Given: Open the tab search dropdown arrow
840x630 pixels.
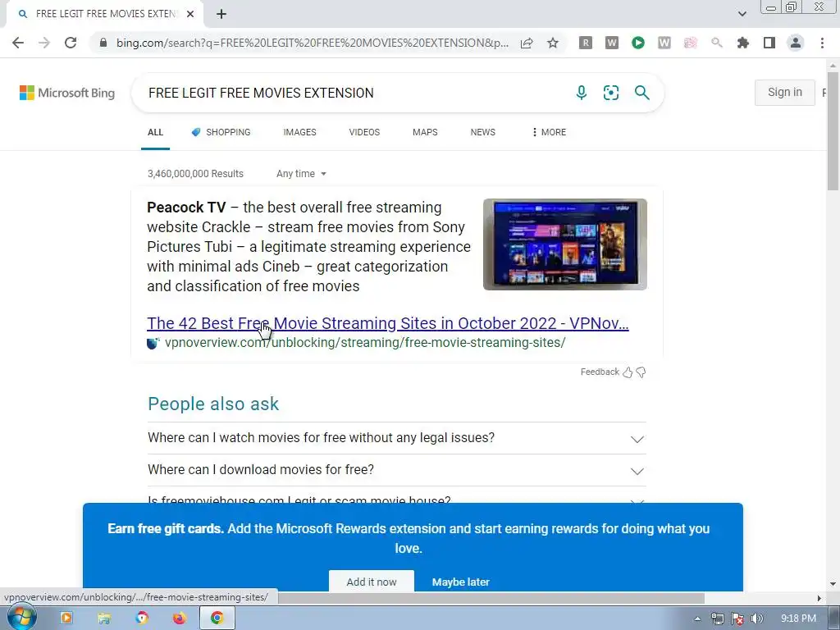Looking at the screenshot, I should (x=742, y=14).
